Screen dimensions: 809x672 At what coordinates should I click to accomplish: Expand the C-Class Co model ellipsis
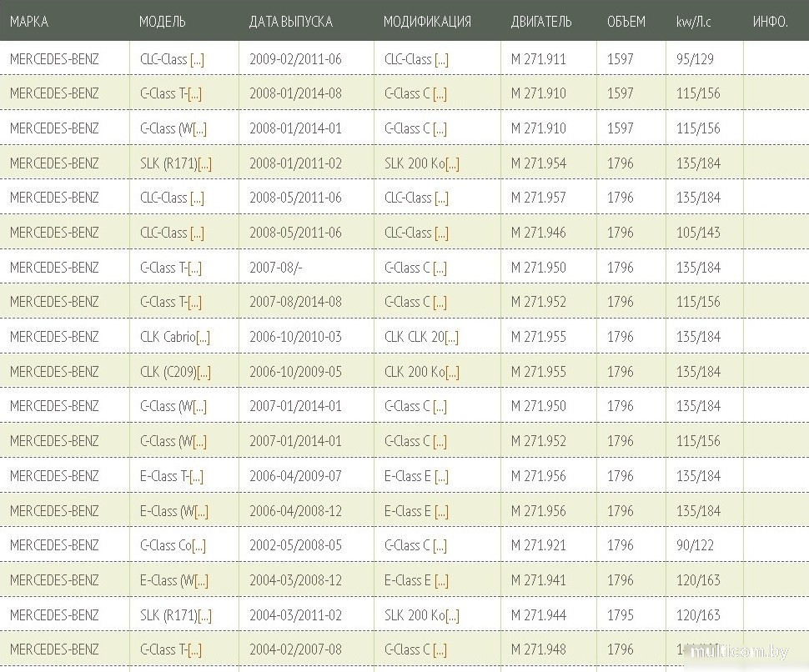tap(198, 546)
